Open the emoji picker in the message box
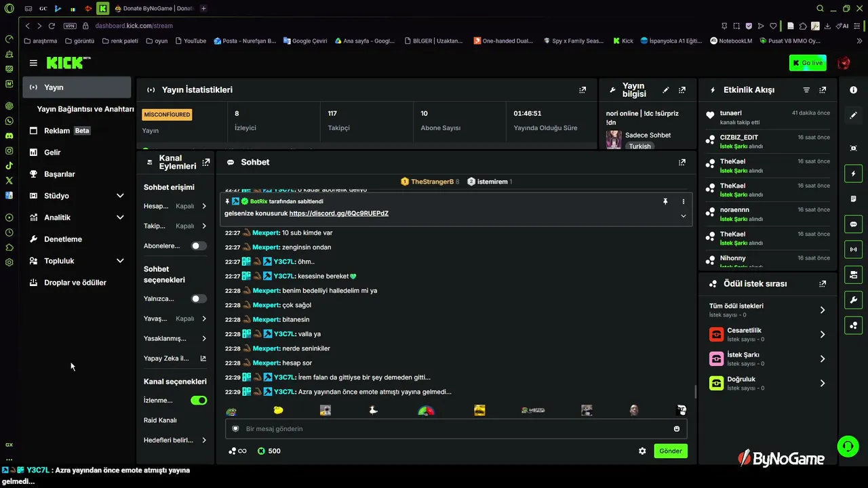The image size is (868, 488). 677,428
